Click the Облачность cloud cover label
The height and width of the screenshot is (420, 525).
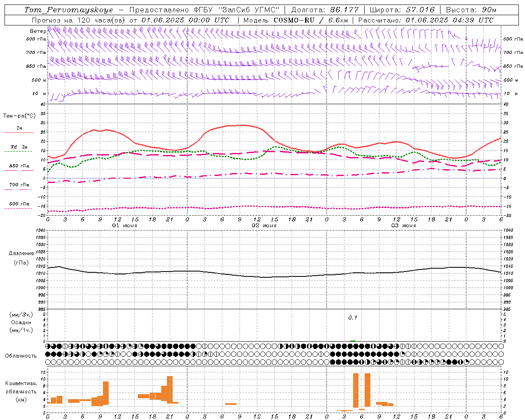pos(21,356)
